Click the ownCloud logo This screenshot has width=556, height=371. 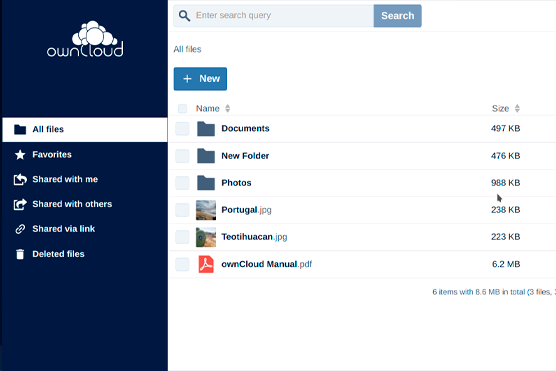click(x=85, y=39)
